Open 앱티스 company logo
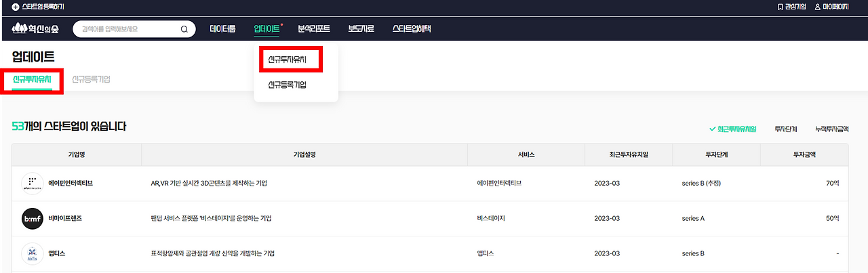The width and height of the screenshot is (868, 273). pos(33,253)
